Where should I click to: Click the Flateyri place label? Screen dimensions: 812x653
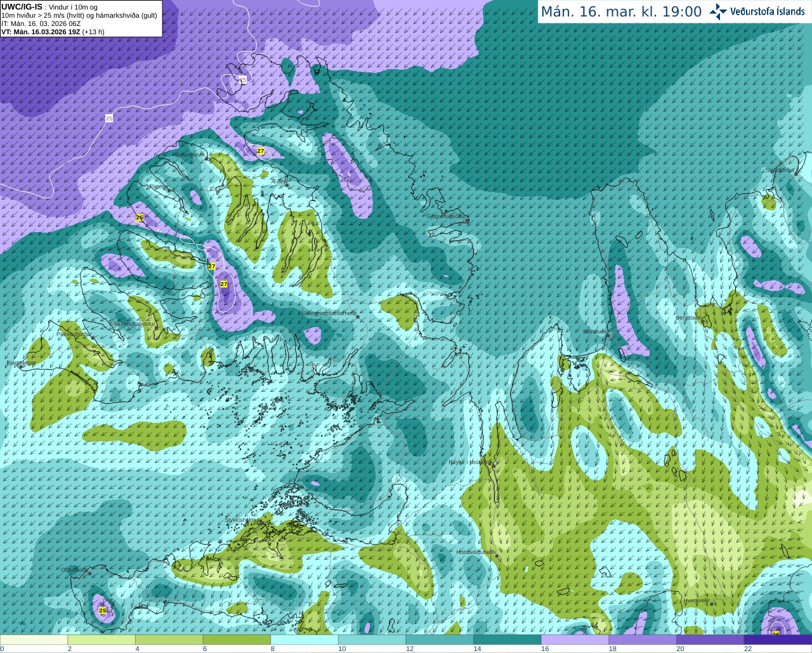click(158, 187)
